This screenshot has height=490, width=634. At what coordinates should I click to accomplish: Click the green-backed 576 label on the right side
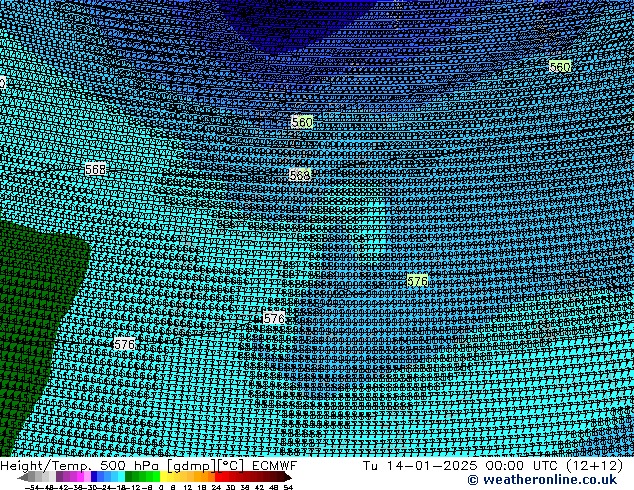[417, 281]
